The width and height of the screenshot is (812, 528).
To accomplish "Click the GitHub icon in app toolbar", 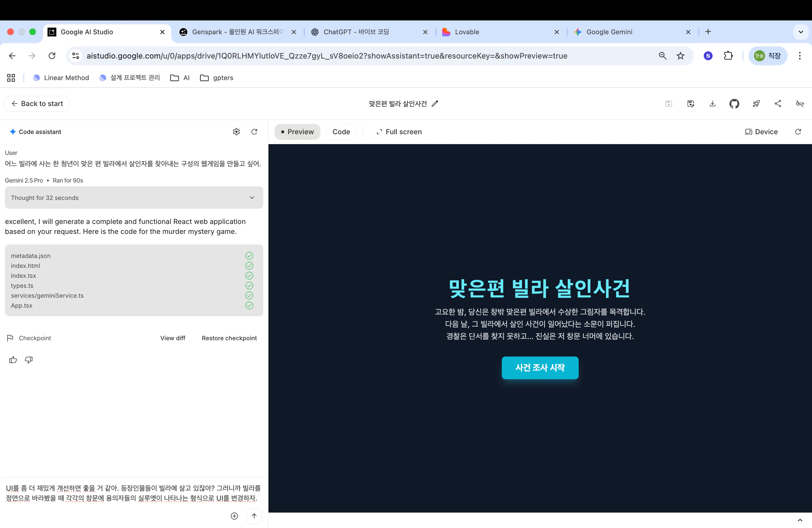I will 734,104.
